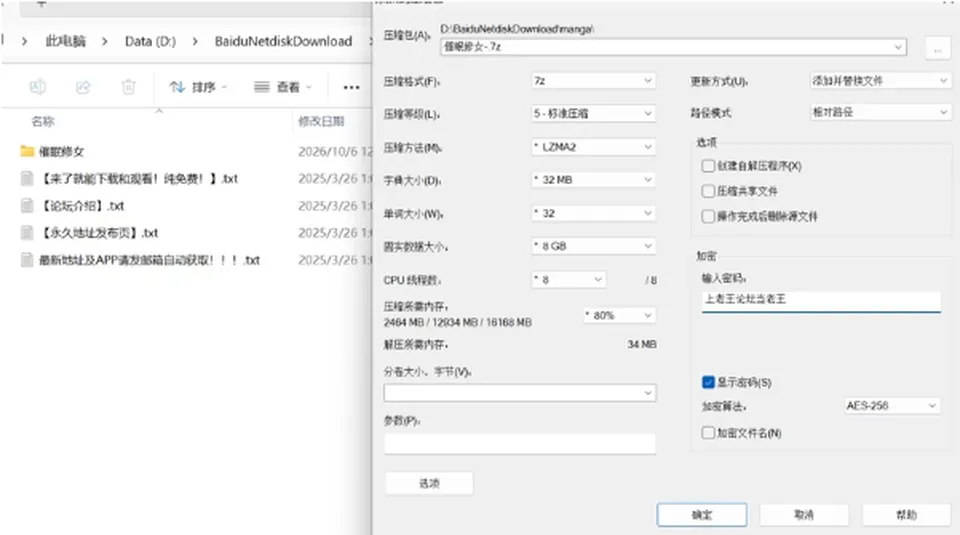
Task: Select the 【论坛介绍】.txt file name
Action: tap(82, 206)
